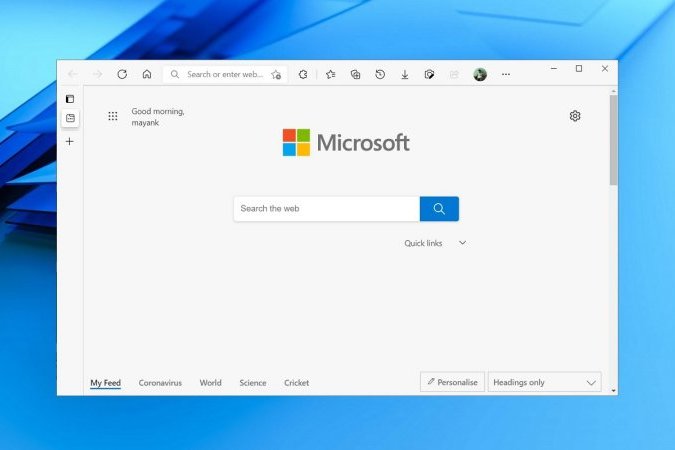Expand the Quick links chevron
This screenshot has width=675, height=450.
(x=462, y=243)
